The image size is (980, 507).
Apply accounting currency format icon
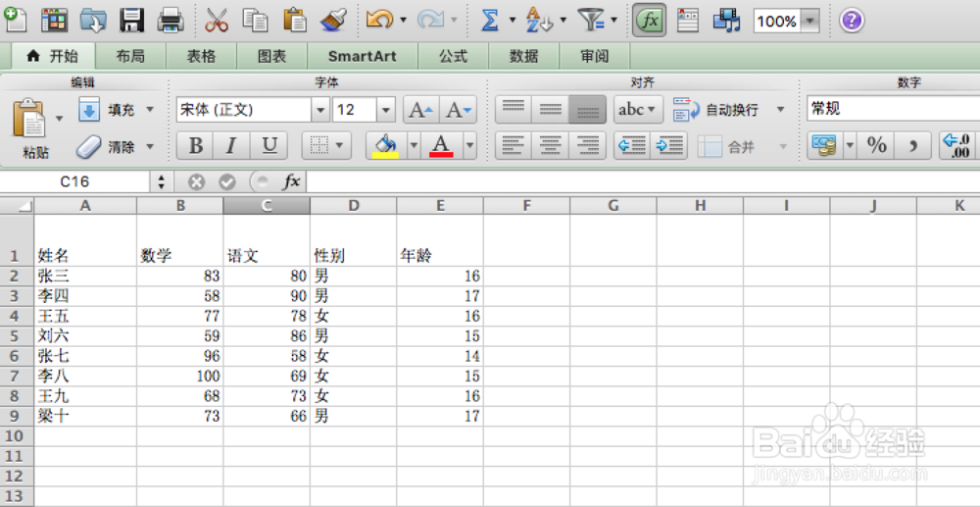[825, 146]
